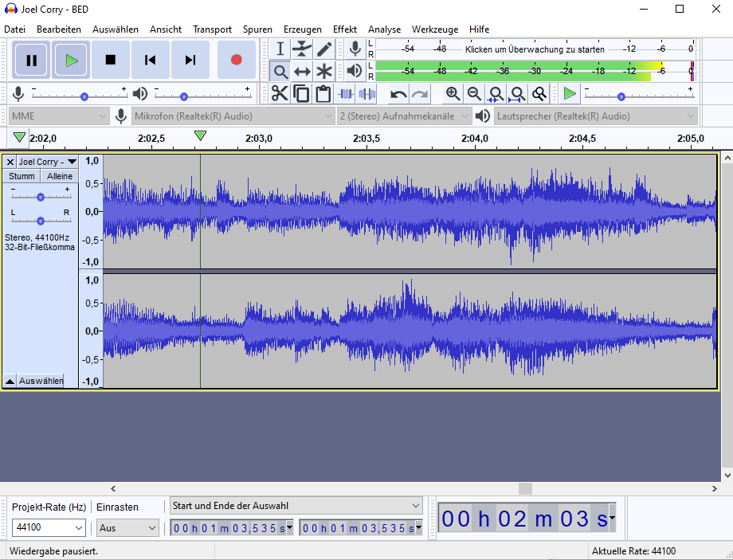
Task: Click the Stop playback button
Action: coord(110,60)
